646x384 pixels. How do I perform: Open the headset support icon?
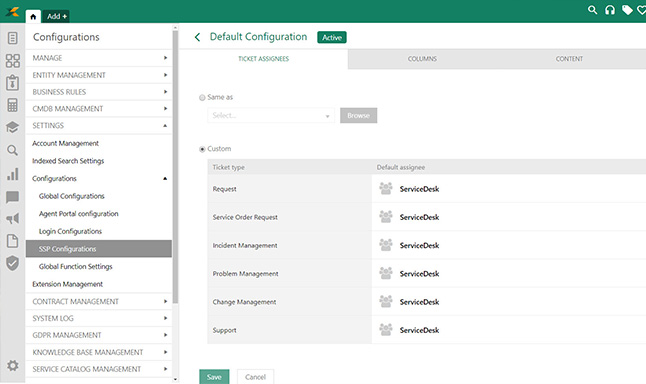pos(610,10)
